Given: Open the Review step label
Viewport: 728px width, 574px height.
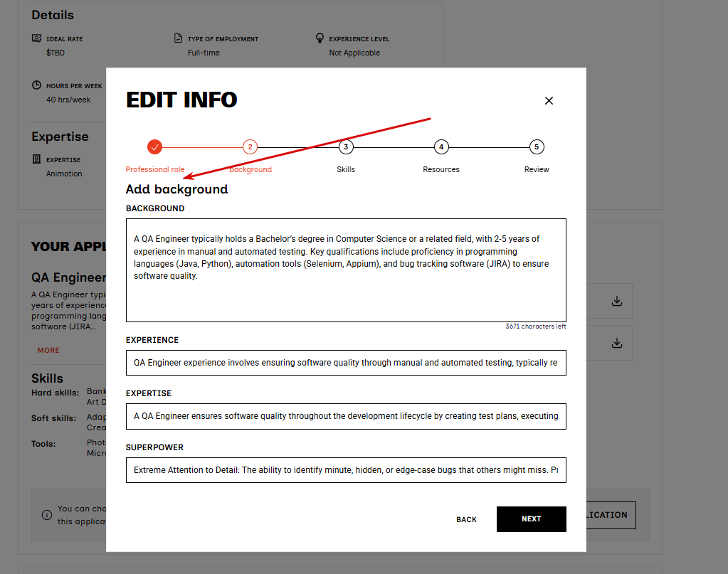Looking at the screenshot, I should click(x=537, y=169).
